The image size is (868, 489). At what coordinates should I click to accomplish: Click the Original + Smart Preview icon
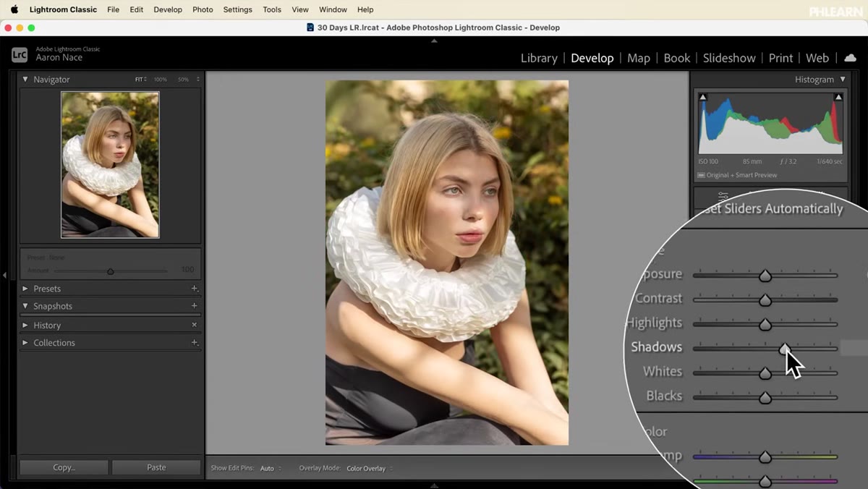coord(701,175)
